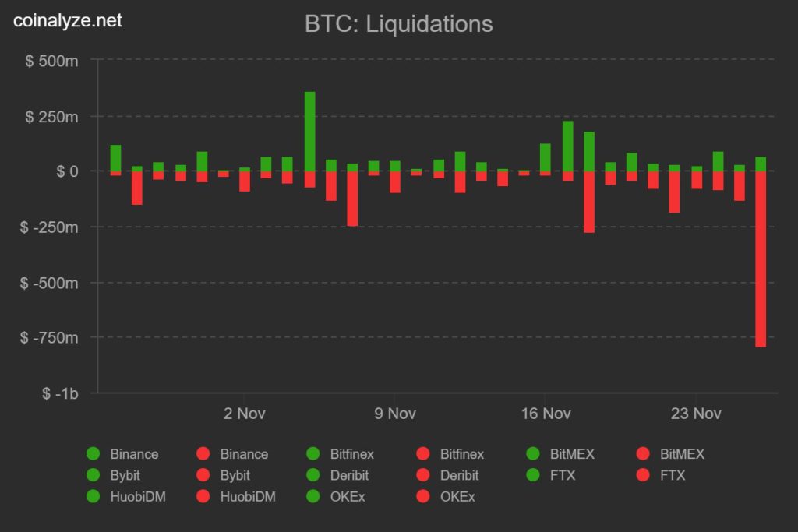This screenshot has height=532, width=798.
Task: Toggle green BitMEX series in legend
Action: [x=560, y=453]
